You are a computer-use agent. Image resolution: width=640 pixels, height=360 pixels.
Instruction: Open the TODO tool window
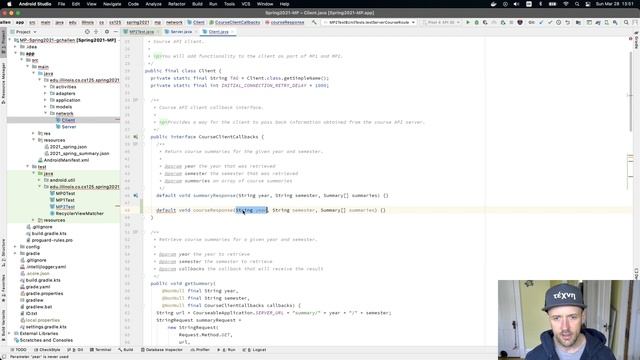coord(18,350)
